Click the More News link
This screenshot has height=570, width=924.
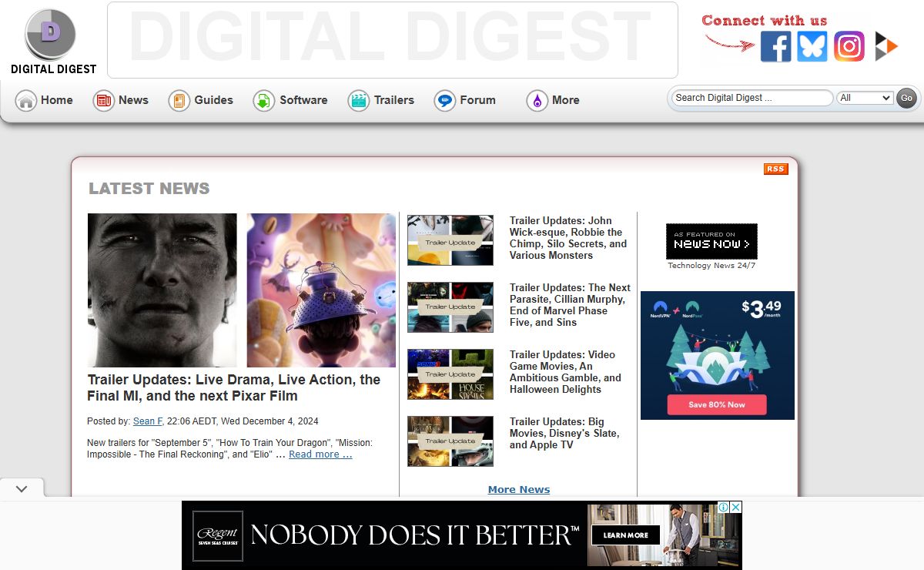pyautogui.click(x=519, y=489)
